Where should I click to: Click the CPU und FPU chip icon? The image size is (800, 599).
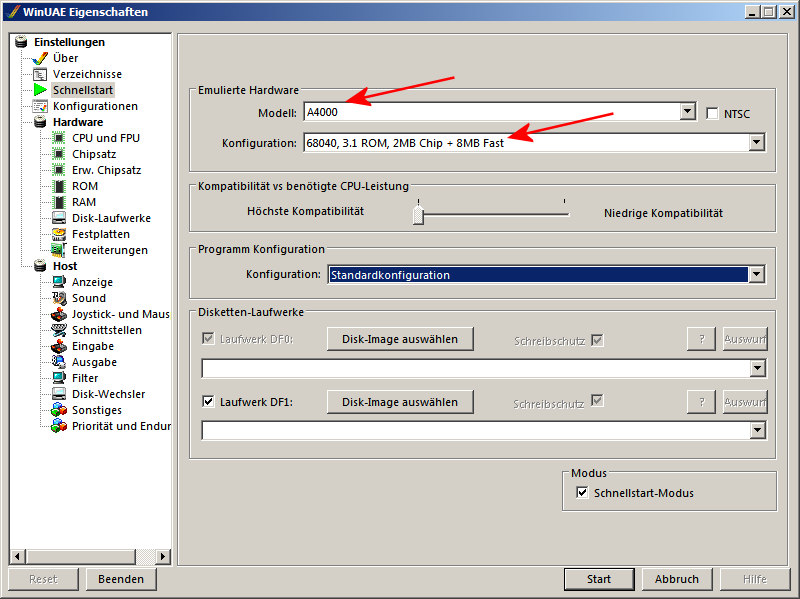(x=59, y=138)
